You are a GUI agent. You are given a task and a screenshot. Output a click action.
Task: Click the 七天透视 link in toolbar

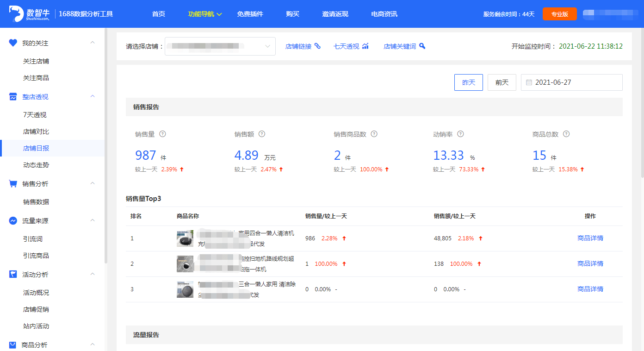click(x=347, y=46)
